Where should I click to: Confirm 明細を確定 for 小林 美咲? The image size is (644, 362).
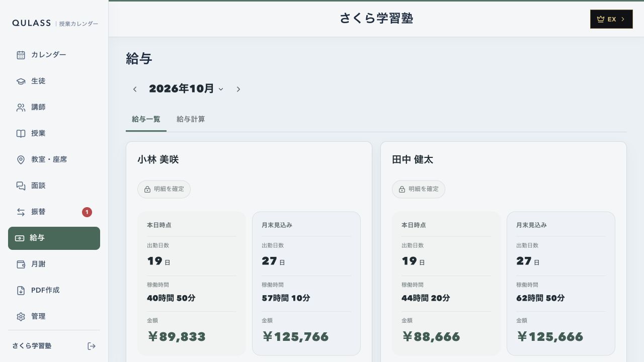point(164,190)
